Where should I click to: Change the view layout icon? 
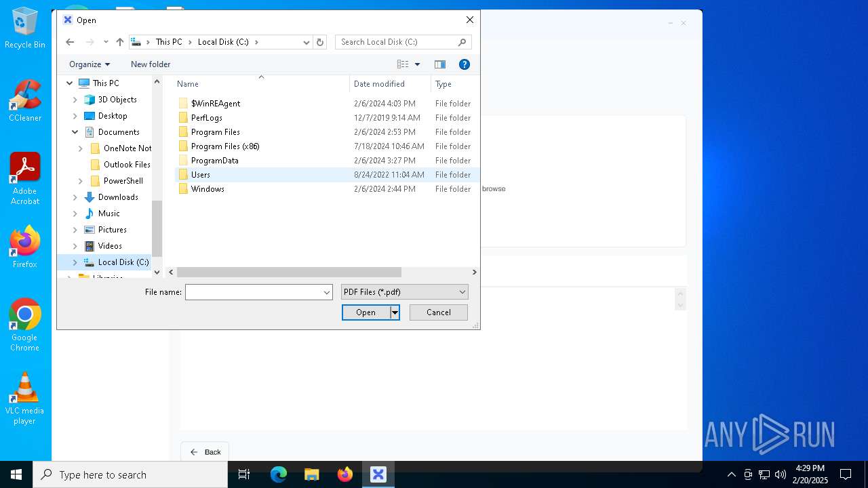403,64
